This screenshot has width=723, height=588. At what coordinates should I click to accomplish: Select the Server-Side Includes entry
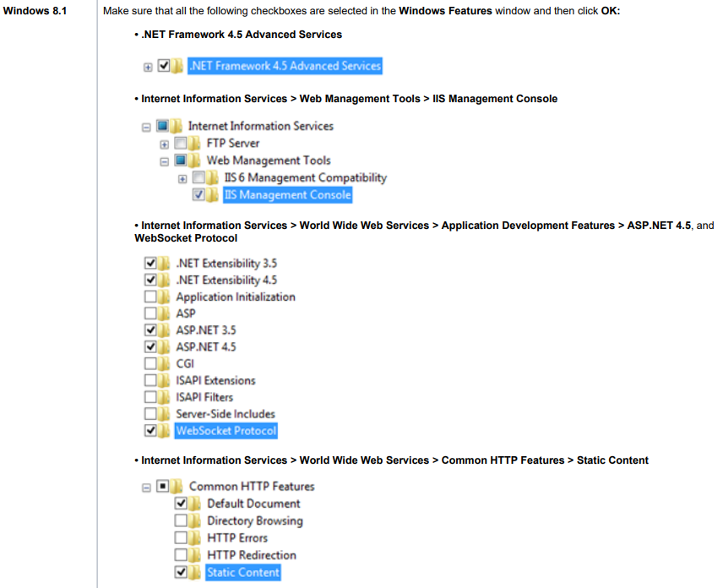click(225, 414)
